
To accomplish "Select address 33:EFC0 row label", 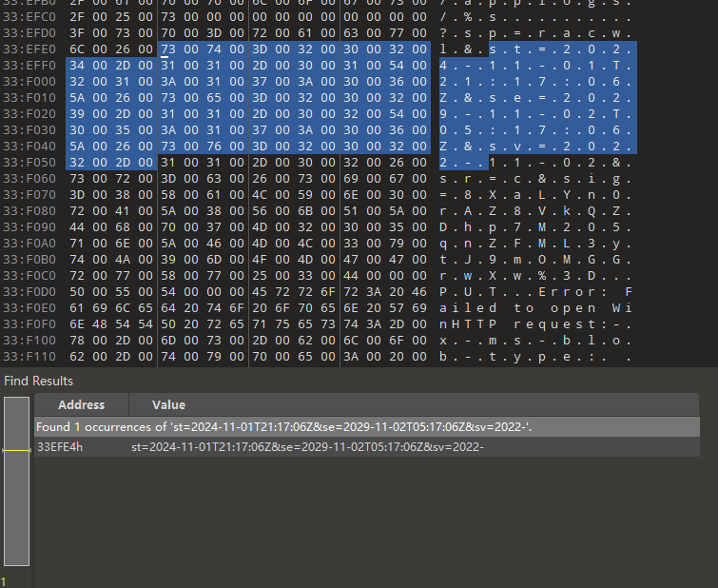I will [x=29, y=17].
